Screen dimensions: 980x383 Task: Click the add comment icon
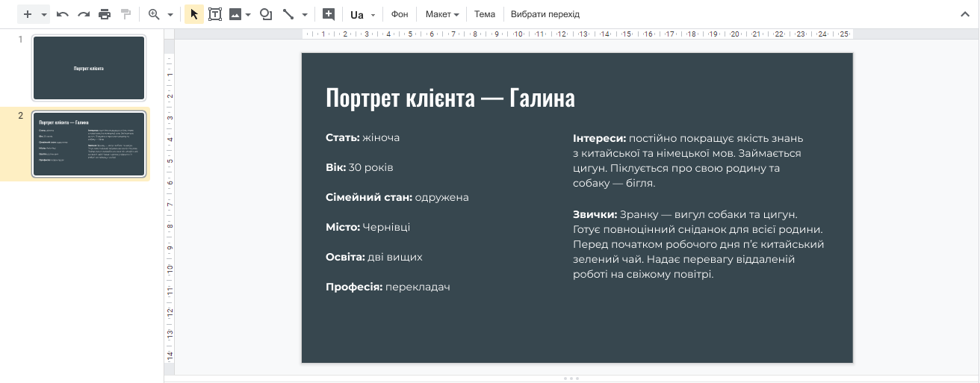coord(328,14)
